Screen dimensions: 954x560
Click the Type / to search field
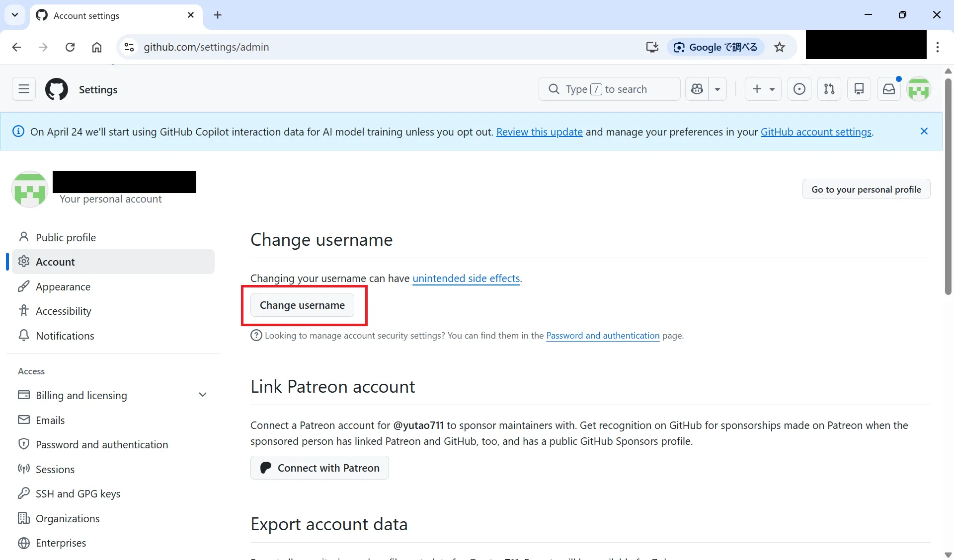[x=609, y=89]
